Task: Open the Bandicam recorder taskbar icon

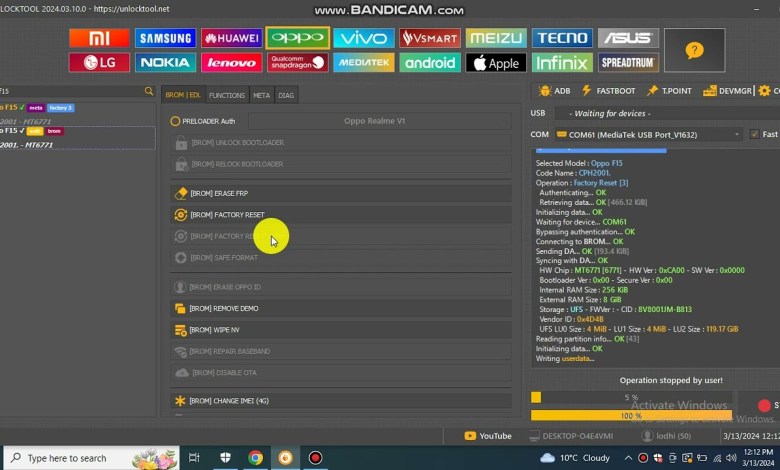Action: point(315,458)
